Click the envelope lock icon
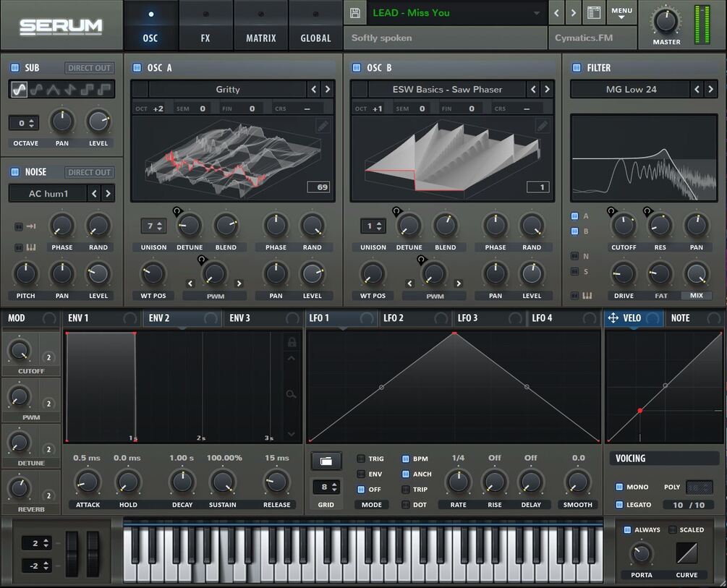The height and width of the screenshot is (588, 727). [x=292, y=342]
